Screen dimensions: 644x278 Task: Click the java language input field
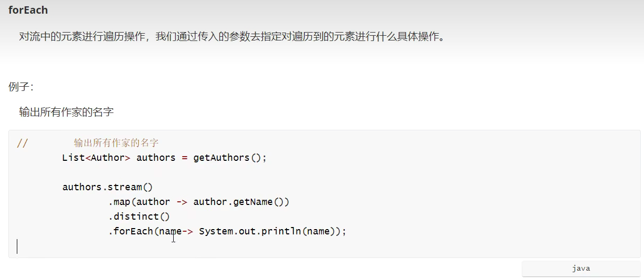(x=580, y=269)
